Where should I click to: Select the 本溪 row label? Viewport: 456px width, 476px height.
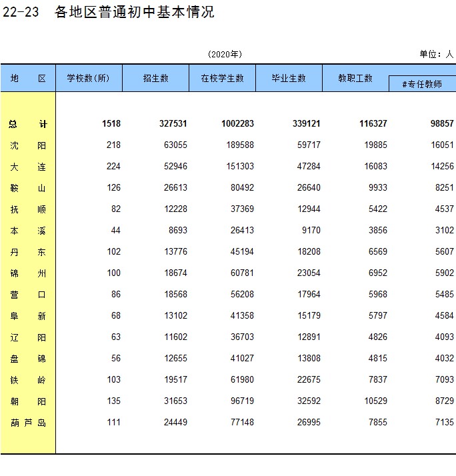(x=28, y=231)
